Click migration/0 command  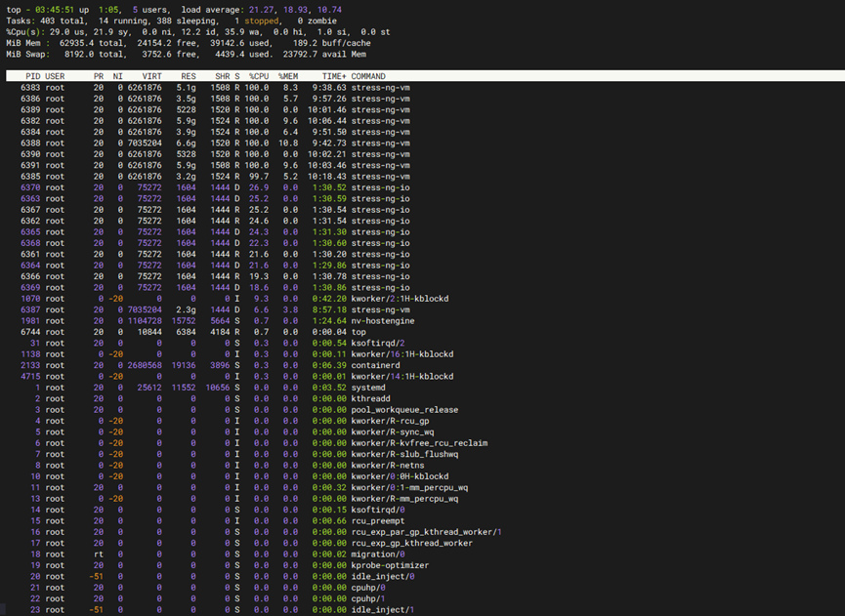pos(378,554)
